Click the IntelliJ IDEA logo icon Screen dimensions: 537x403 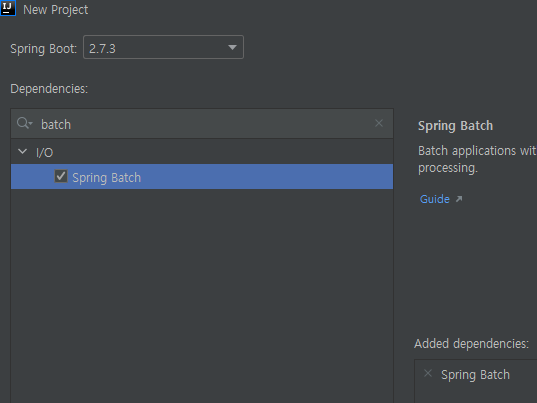(x=8, y=8)
